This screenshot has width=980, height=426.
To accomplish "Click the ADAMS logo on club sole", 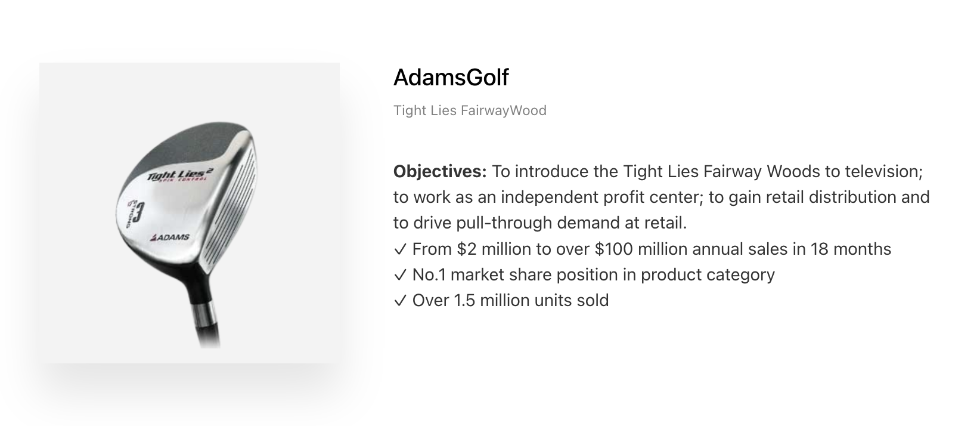I will pyautogui.click(x=169, y=237).
